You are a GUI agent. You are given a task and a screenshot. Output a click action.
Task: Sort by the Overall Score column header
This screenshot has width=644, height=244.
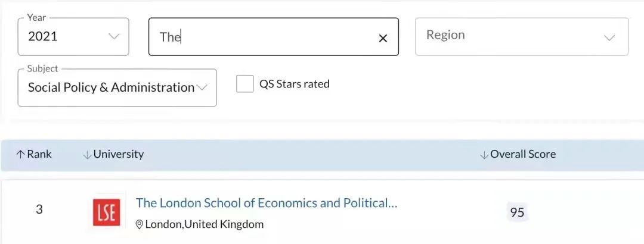523,154
